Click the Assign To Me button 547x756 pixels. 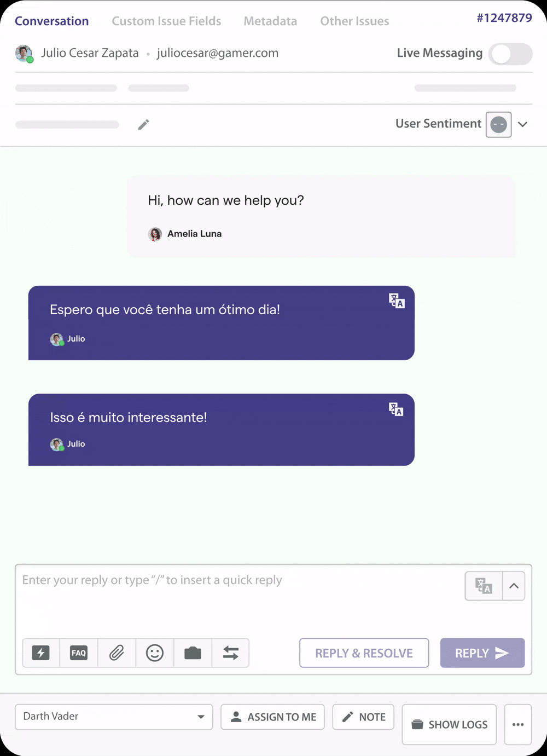pos(272,717)
